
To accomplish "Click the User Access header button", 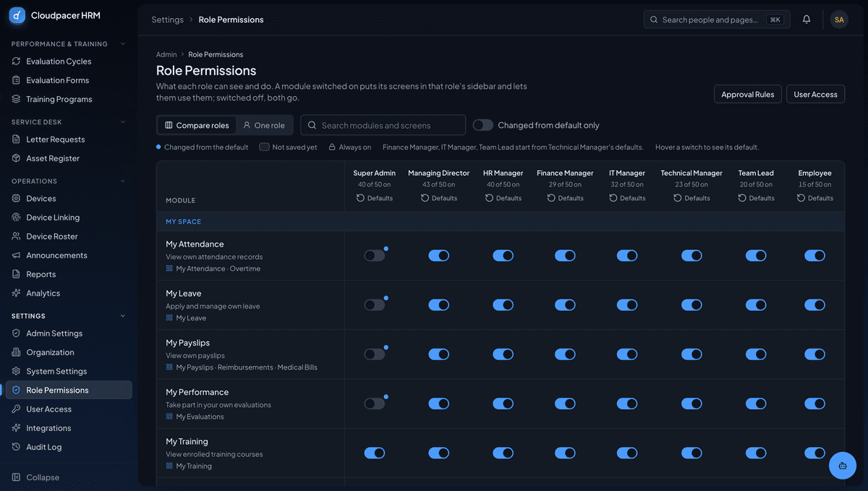I will click(x=815, y=94).
